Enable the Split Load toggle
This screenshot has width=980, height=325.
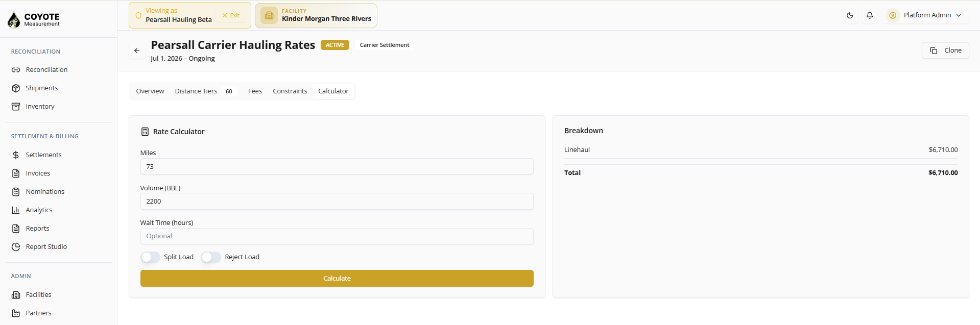pos(150,257)
